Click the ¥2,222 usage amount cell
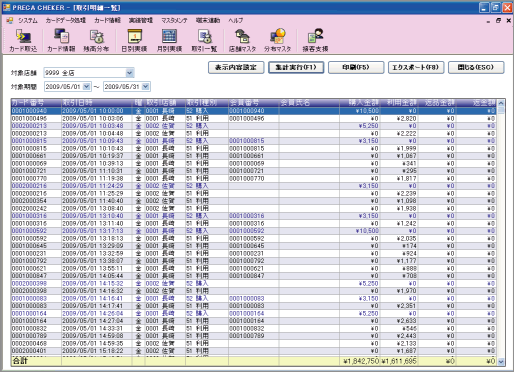 click(x=399, y=133)
